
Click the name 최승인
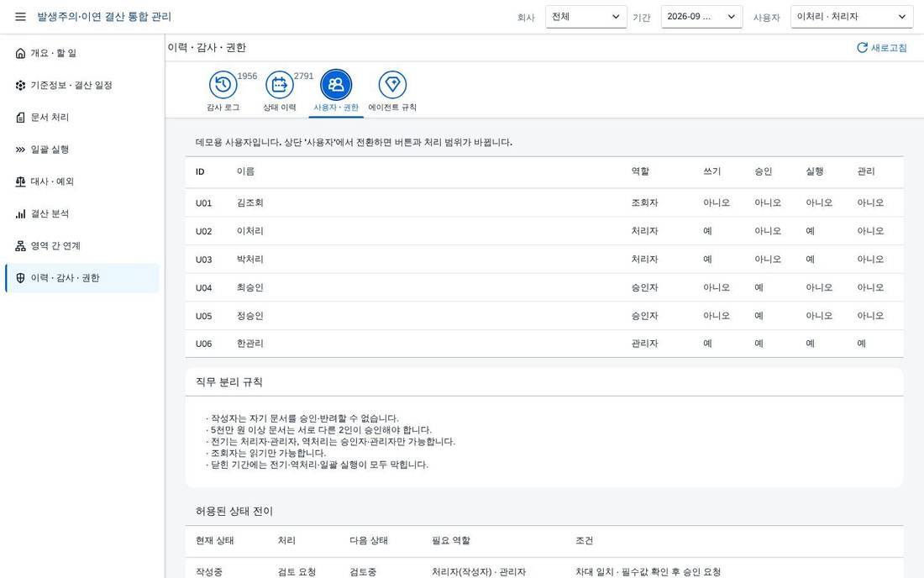tap(249, 287)
